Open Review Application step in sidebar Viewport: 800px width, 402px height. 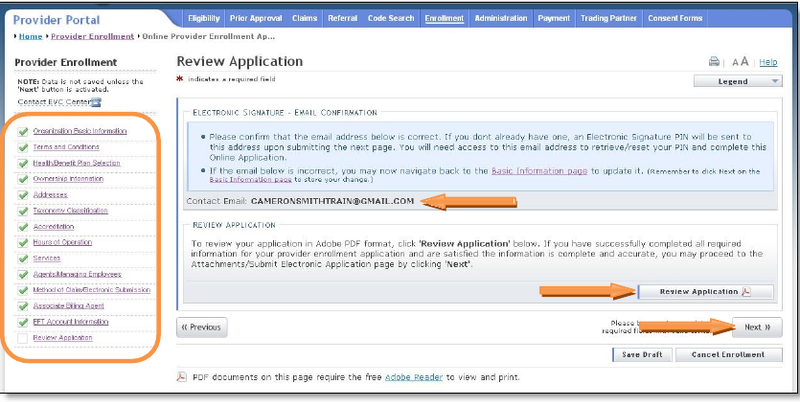pos(63,338)
